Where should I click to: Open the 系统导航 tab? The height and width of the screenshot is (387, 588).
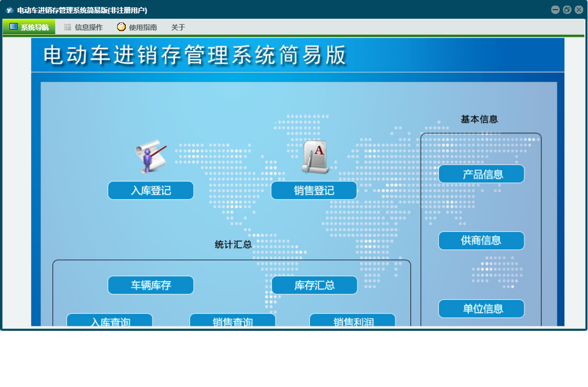(29, 27)
